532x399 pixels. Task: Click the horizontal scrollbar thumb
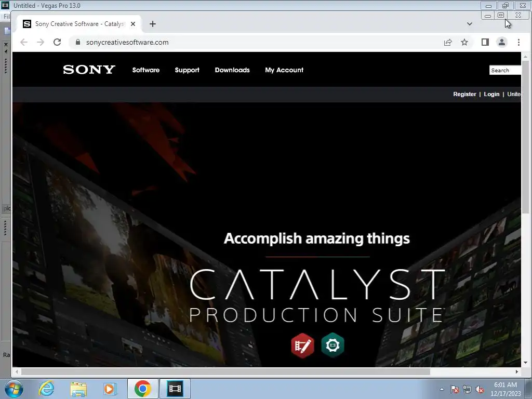225,372
